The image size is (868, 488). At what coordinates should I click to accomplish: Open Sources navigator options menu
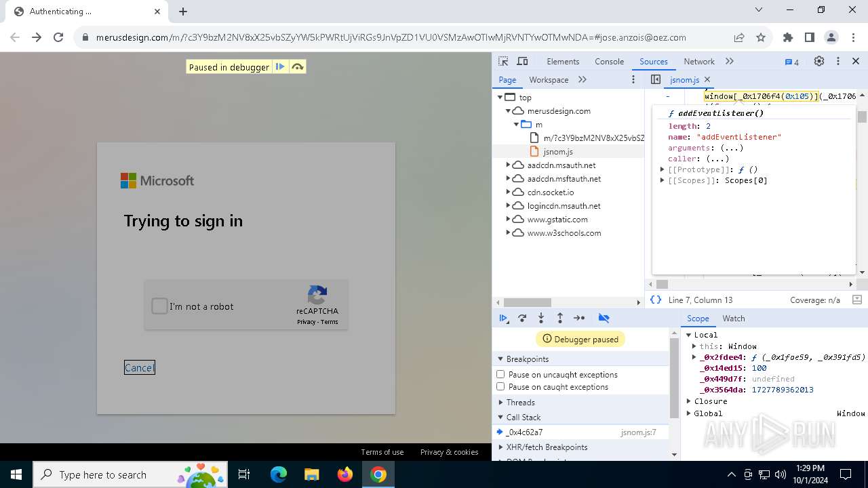(633, 79)
